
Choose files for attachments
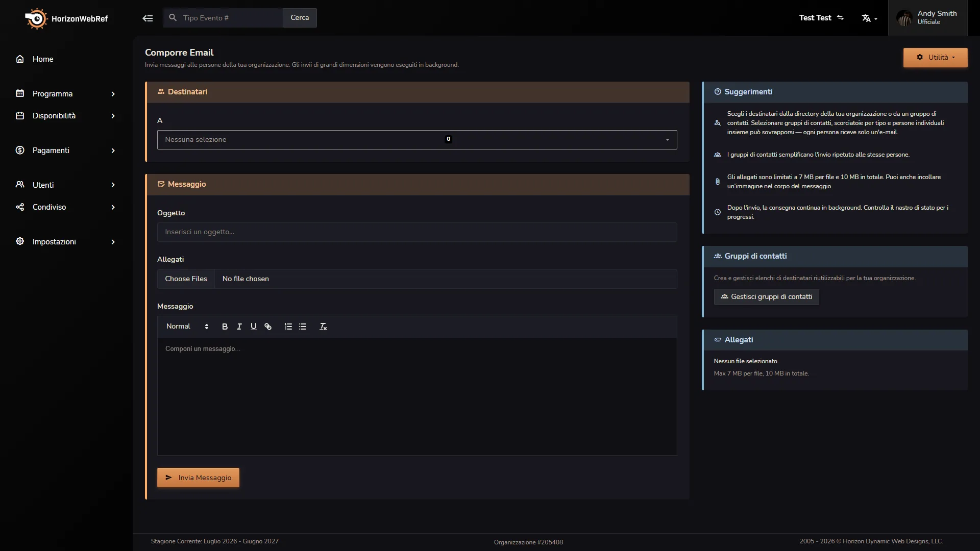pos(186,279)
